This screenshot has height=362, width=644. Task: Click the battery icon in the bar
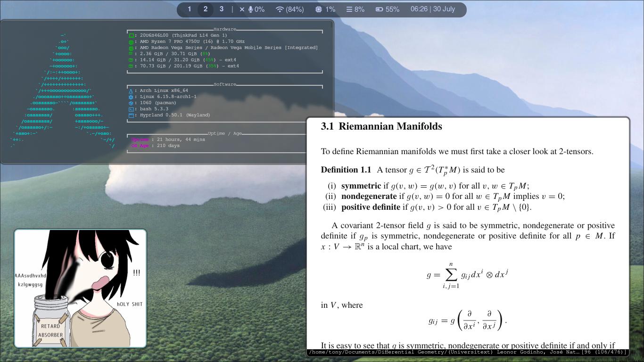(379, 9)
